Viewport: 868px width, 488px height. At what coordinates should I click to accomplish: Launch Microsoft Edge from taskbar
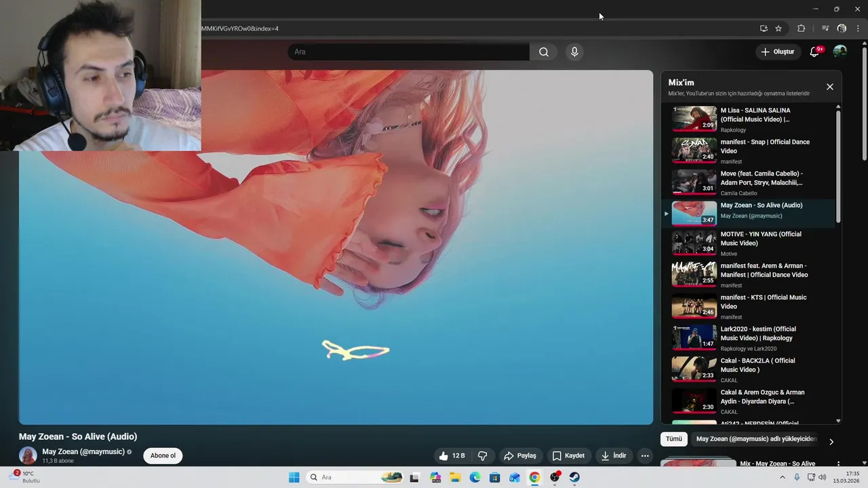[475, 477]
